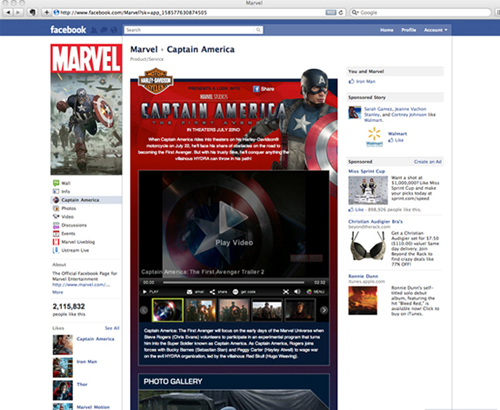Viewport: 500px width, 410px height.
Task: Open Iron Man page in Likes list
Action: pos(87,361)
